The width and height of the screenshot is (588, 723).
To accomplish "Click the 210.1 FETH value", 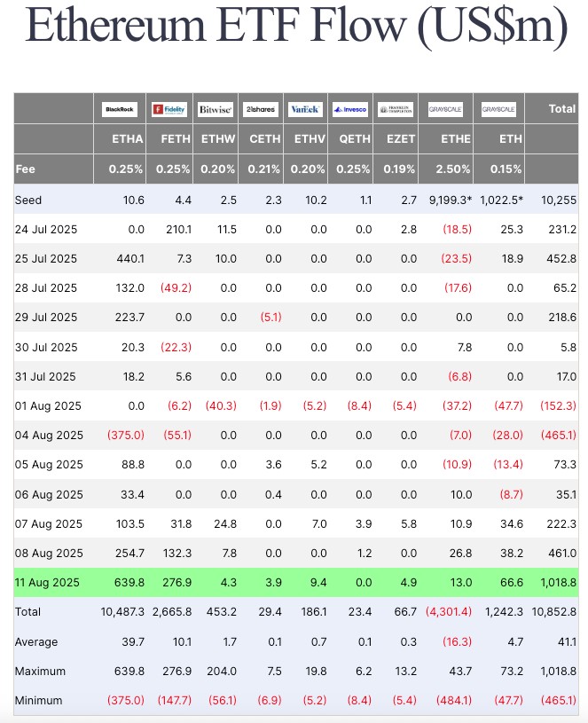I will pyautogui.click(x=179, y=229).
